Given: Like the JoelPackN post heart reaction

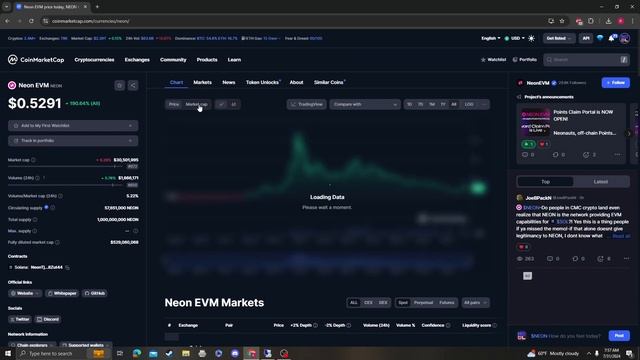Looking at the screenshot, I should [x=523, y=247].
